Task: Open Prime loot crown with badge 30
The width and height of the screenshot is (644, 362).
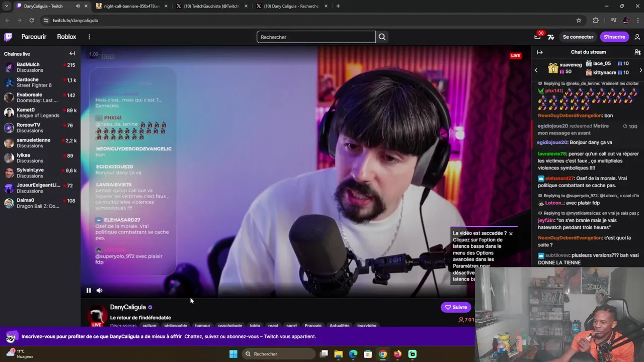Action: coord(537,36)
